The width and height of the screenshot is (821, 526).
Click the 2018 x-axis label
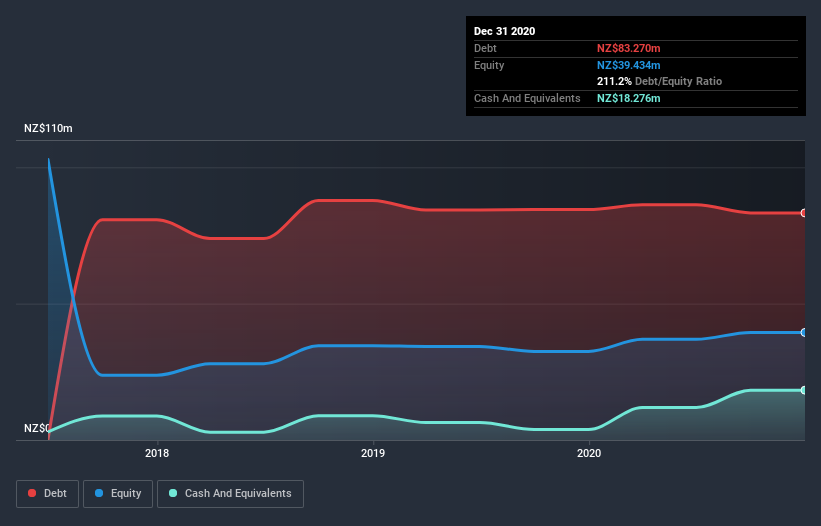[157, 453]
